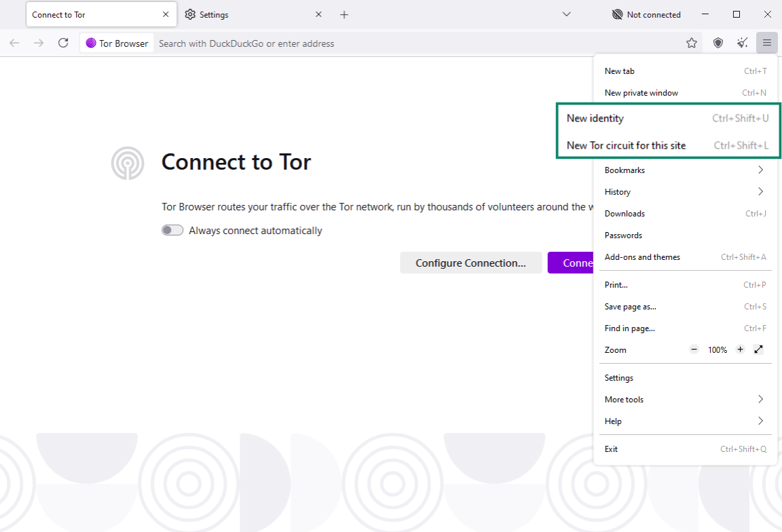782x532 pixels.
Task: Open the security level shield icon
Action: click(x=718, y=42)
